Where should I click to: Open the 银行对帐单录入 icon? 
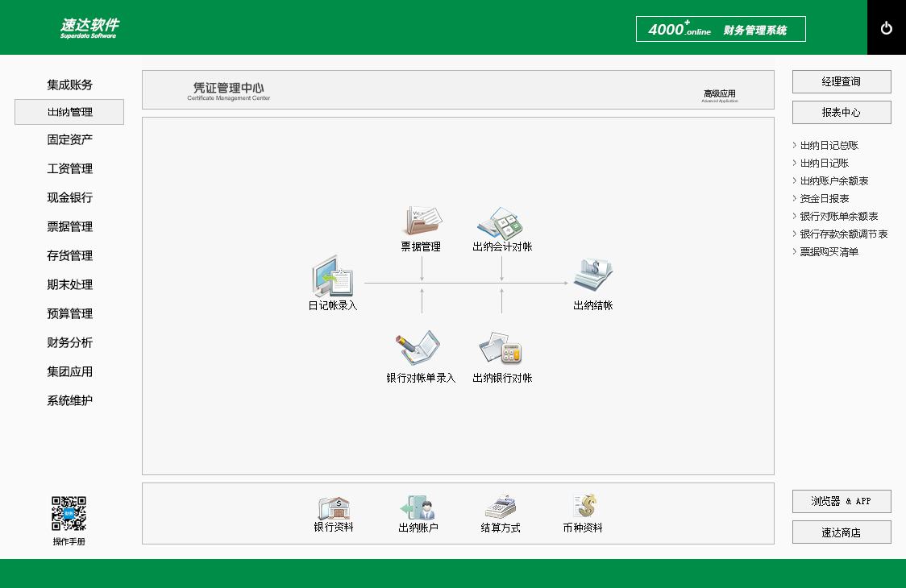click(419, 350)
